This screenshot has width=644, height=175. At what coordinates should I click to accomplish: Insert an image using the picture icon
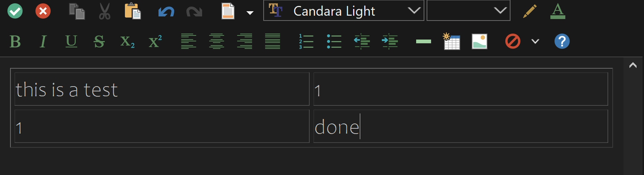pos(480,41)
